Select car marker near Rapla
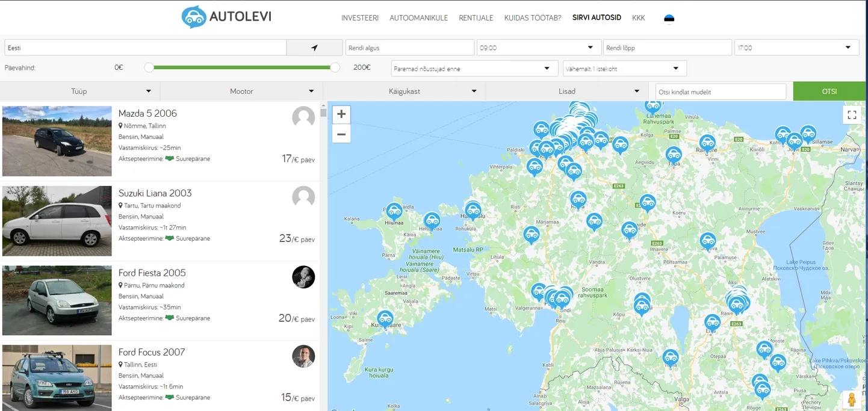This screenshot has height=411, width=868. coord(578,200)
